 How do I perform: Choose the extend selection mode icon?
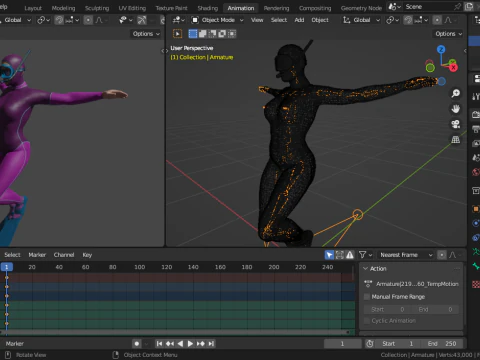[x=202, y=34]
